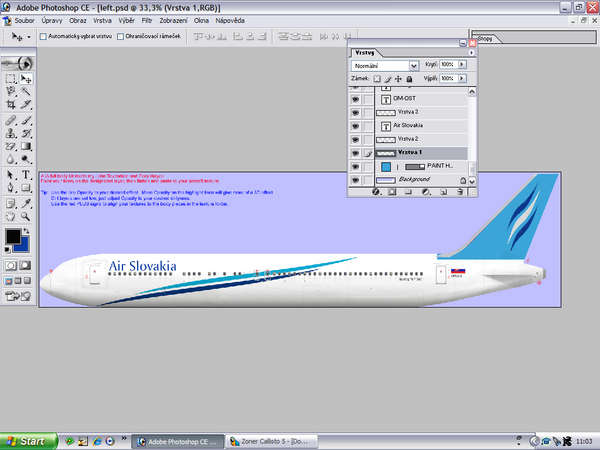
Task: Select the Dodge tool
Action: pos(26,159)
